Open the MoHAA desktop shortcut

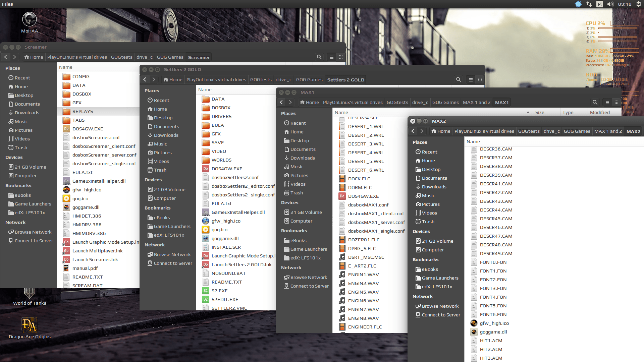coord(30,22)
